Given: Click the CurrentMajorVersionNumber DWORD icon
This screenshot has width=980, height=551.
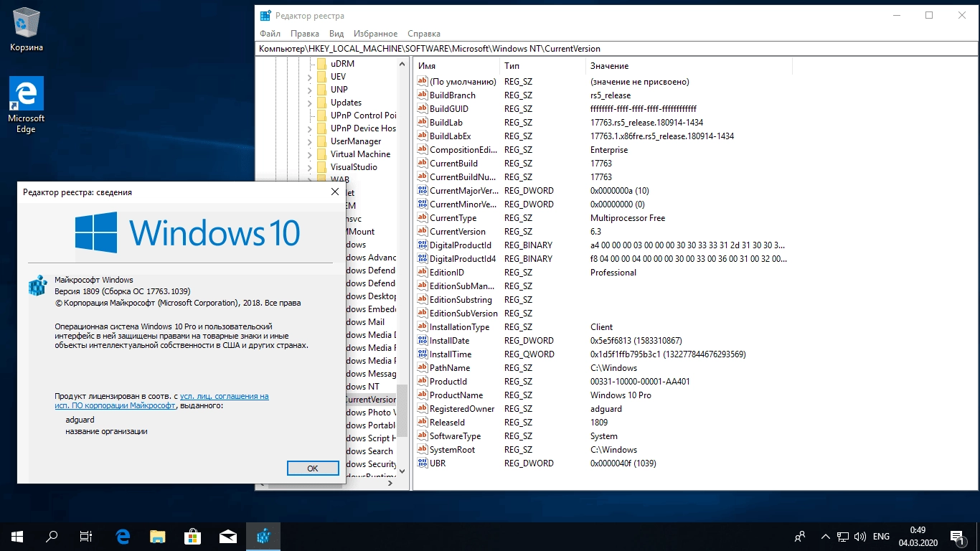Looking at the screenshot, I should (x=423, y=191).
